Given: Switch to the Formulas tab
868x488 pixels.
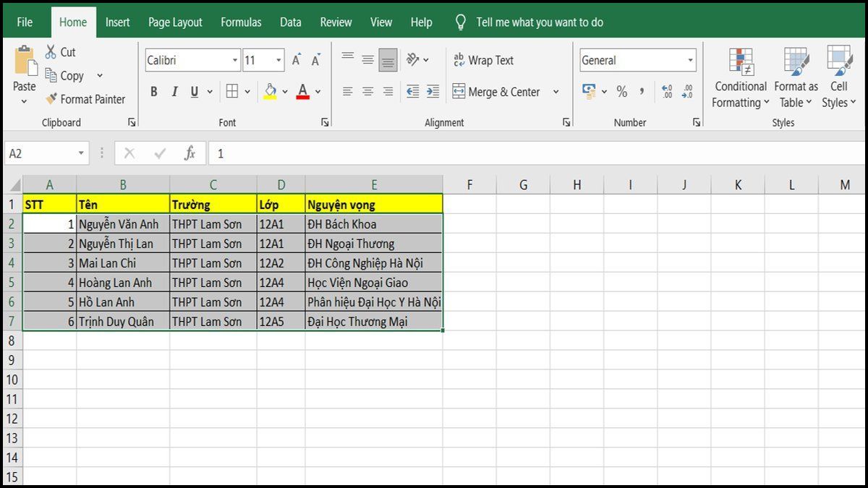Looking at the screenshot, I should click(x=241, y=22).
